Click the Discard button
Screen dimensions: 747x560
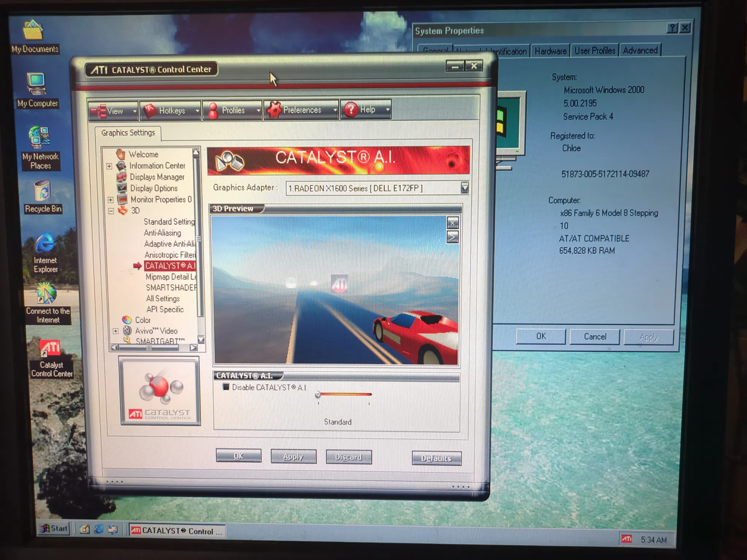(349, 457)
